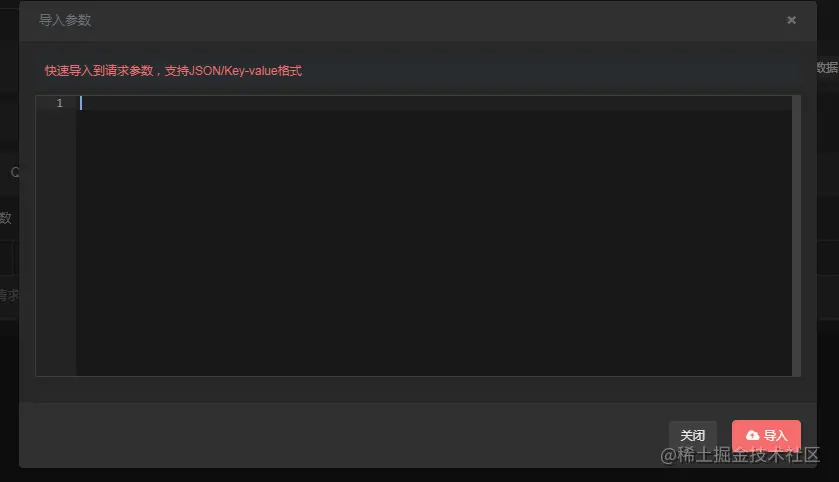Image resolution: width=839 pixels, height=482 pixels.
Task: Click the bottom area of the code editor
Action: tap(434, 353)
